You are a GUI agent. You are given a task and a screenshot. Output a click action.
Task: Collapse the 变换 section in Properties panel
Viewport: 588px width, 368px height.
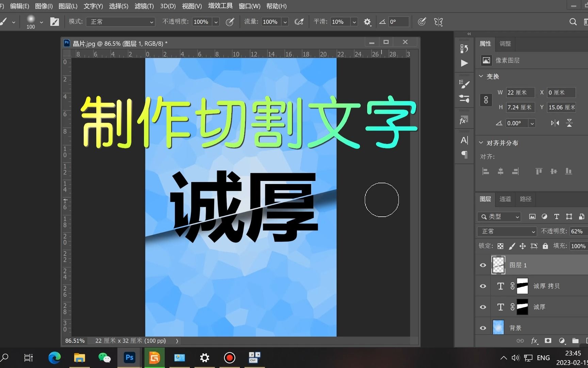(481, 76)
